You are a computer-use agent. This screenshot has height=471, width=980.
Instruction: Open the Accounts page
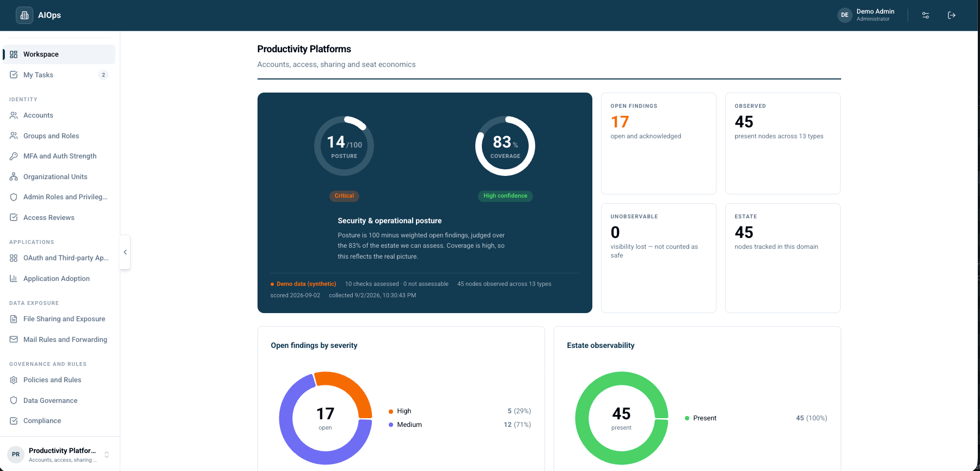(59, 115)
